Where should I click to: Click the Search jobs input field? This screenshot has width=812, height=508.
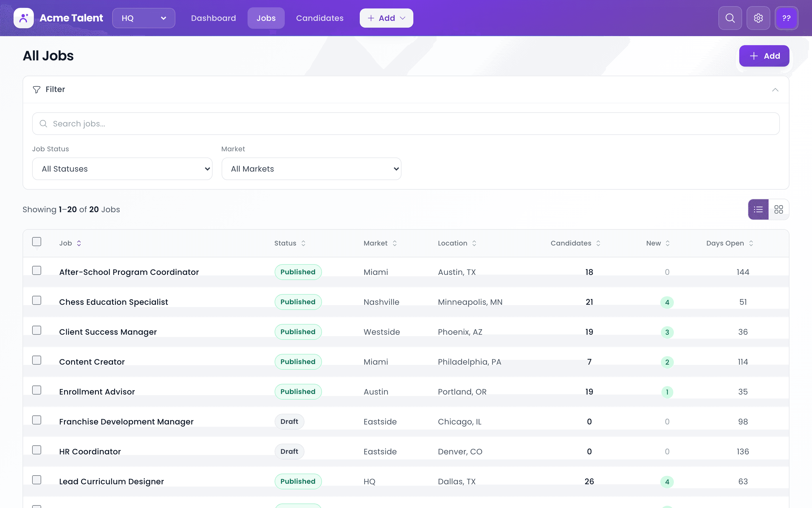click(406, 124)
